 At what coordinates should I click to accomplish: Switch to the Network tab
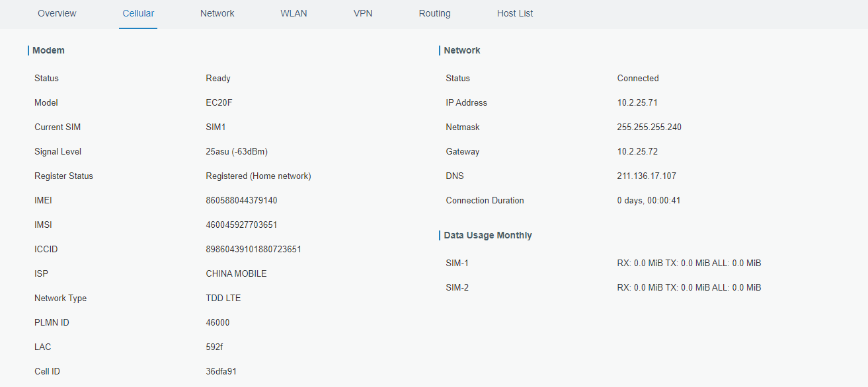pos(217,13)
